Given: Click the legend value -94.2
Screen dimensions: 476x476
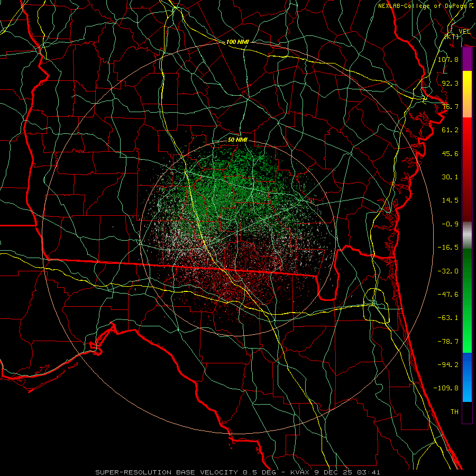Looking at the screenshot, I should point(448,365).
